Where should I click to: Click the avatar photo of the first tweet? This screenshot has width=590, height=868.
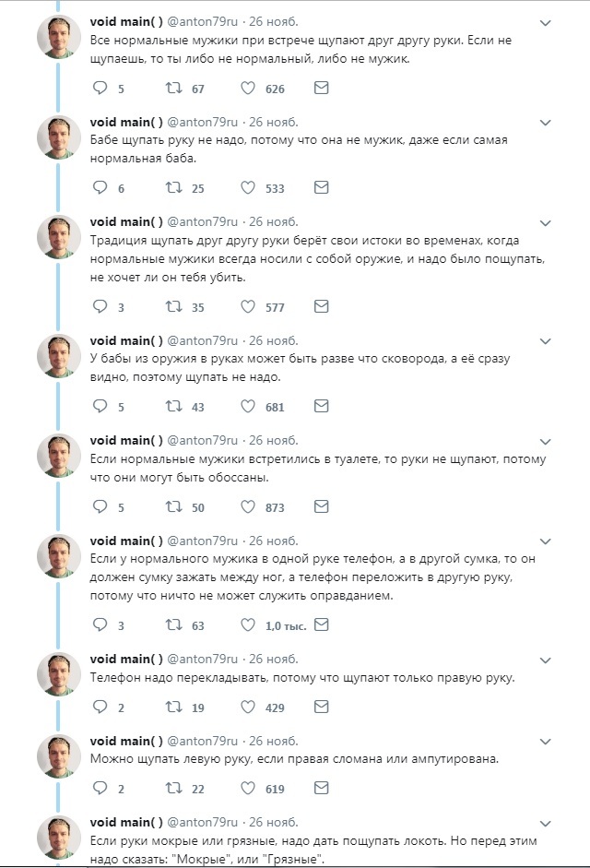[59, 38]
